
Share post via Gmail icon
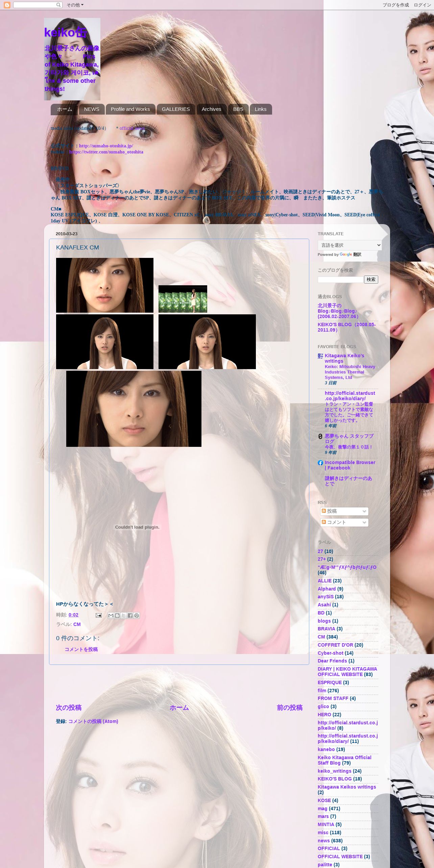coord(111,616)
